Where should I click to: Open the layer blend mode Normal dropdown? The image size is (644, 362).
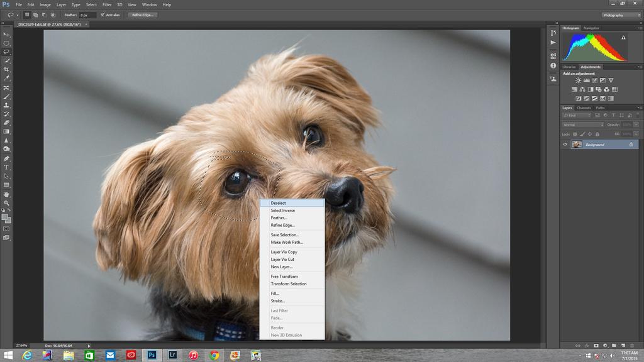[x=582, y=124]
